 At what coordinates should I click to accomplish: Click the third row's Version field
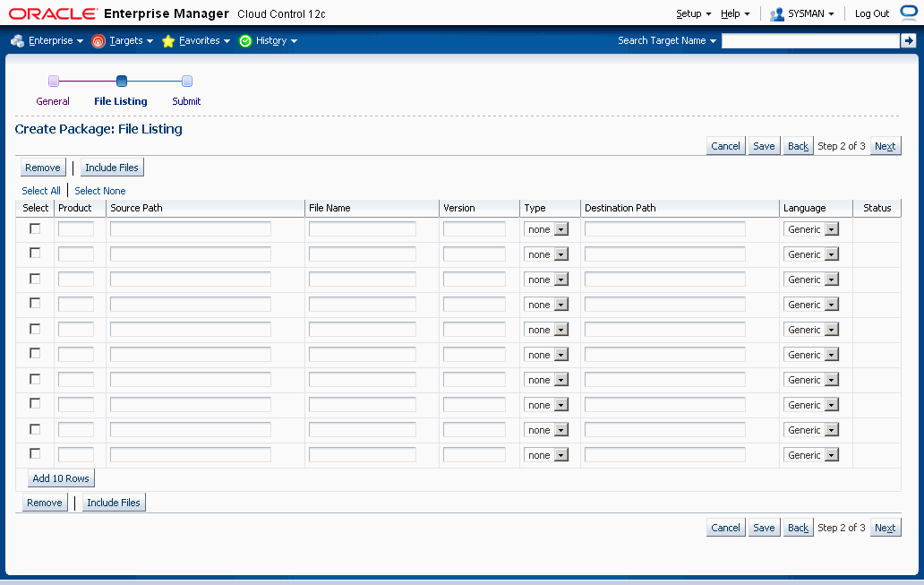(x=475, y=279)
